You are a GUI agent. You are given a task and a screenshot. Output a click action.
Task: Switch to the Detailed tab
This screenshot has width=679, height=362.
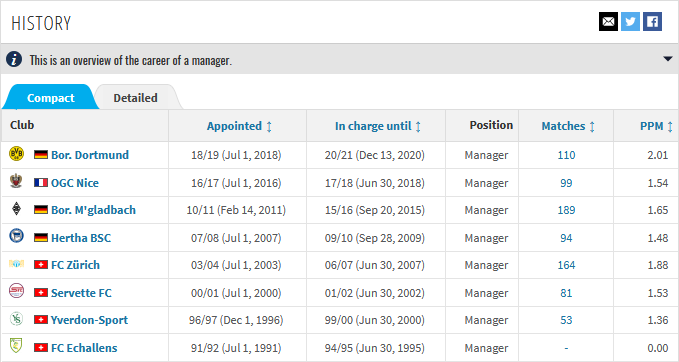tap(136, 98)
